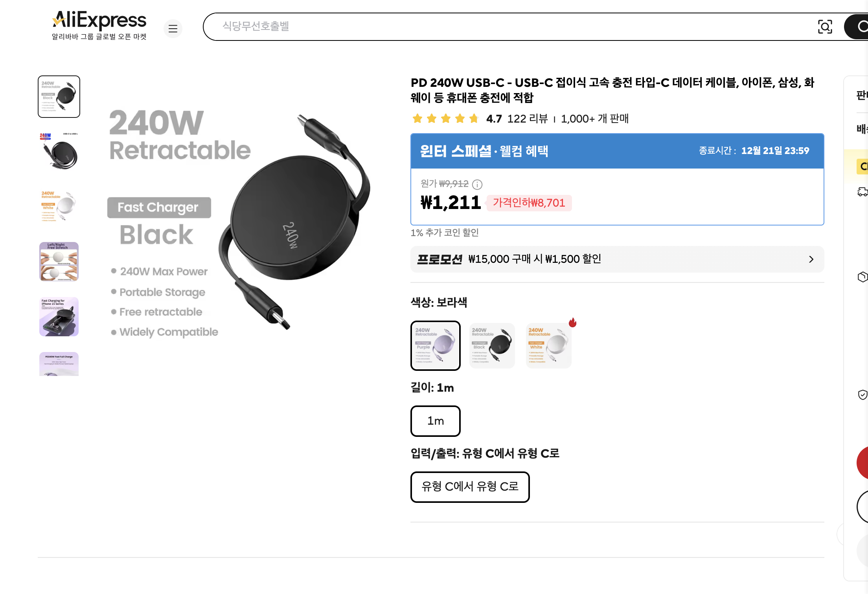Click the package box icon in sidebar

862,277
